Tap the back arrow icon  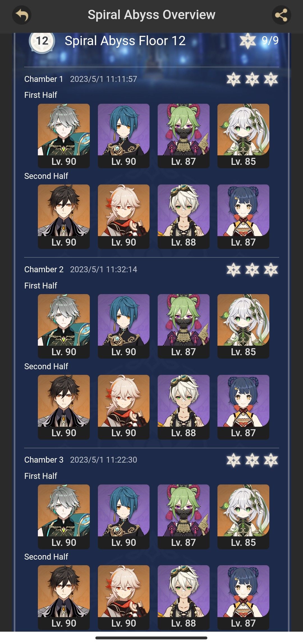[x=22, y=15]
